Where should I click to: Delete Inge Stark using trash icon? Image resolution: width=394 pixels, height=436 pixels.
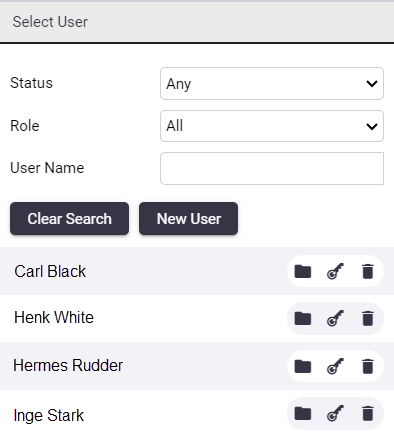tap(368, 413)
